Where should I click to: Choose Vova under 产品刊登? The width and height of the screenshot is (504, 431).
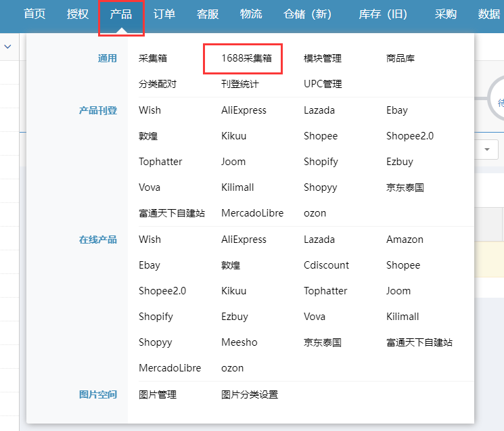tap(150, 187)
